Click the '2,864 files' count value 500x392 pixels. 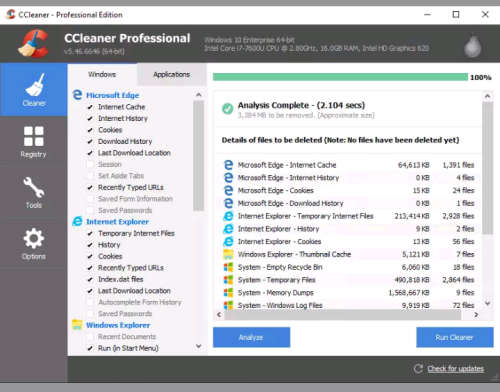(x=458, y=280)
